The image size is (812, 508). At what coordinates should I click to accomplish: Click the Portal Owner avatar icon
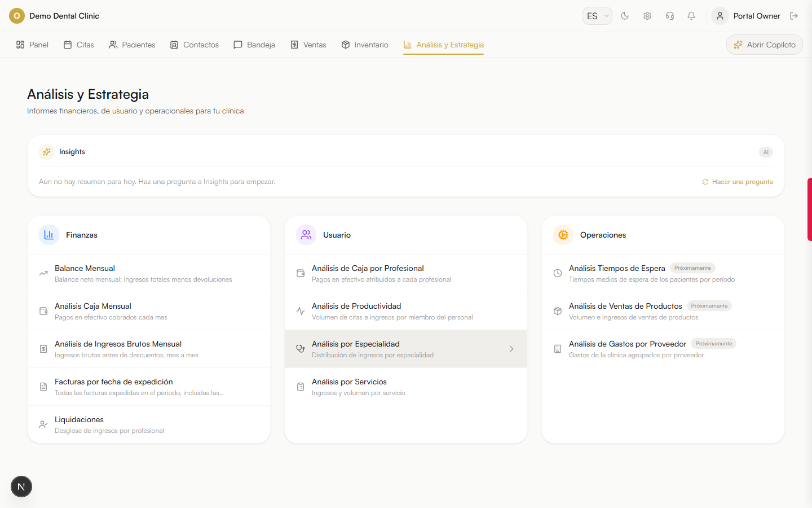pos(720,16)
